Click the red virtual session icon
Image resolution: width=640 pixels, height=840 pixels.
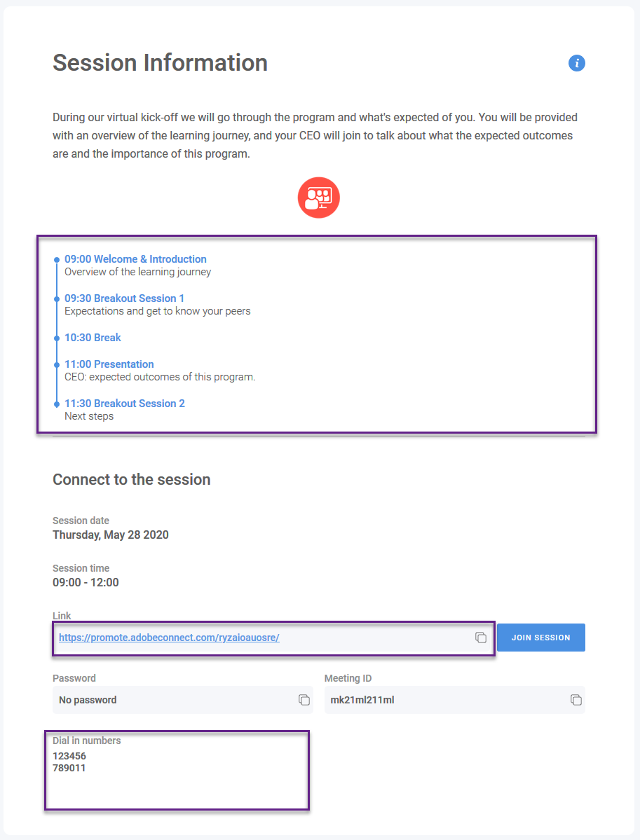tap(319, 198)
